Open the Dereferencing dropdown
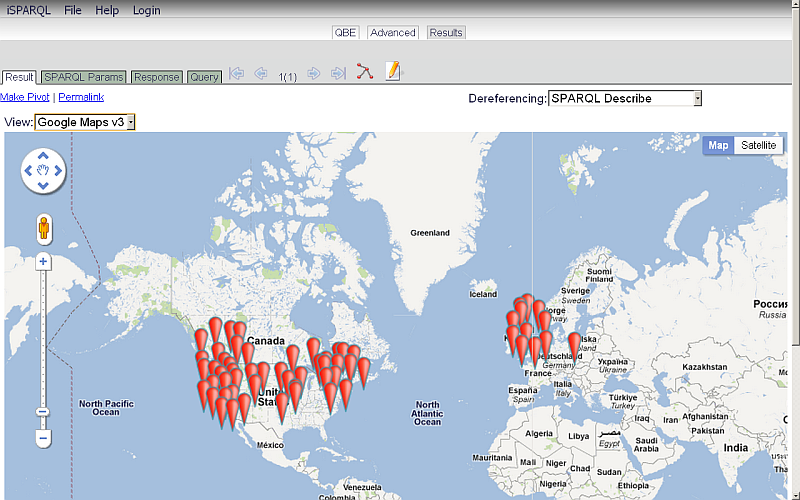This screenshot has height=500, width=800. point(625,98)
